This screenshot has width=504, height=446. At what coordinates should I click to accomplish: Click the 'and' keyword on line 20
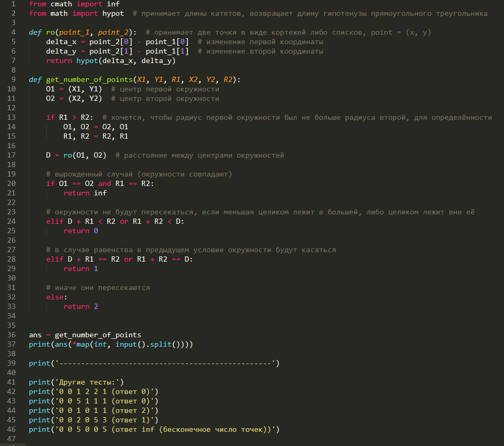[104, 184]
